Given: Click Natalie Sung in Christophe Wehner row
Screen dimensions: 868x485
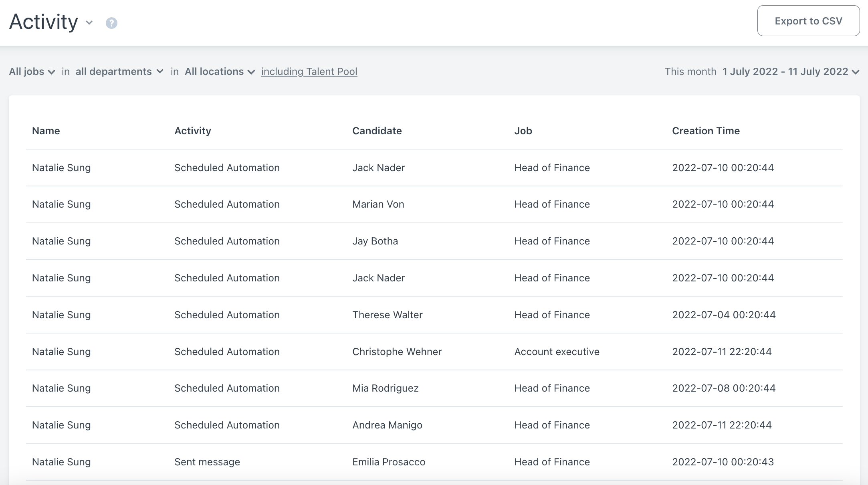Looking at the screenshot, I should coord(61,352).
